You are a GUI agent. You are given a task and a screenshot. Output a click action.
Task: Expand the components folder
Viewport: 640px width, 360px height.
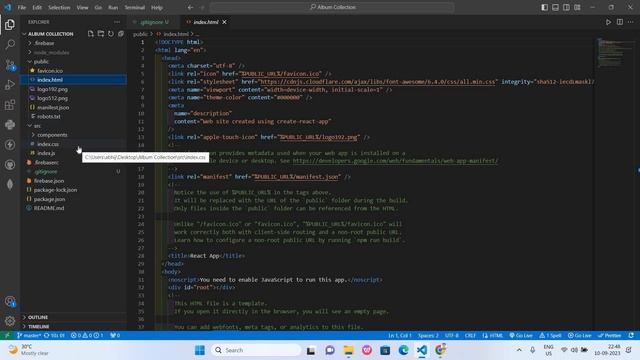[73, 135]
